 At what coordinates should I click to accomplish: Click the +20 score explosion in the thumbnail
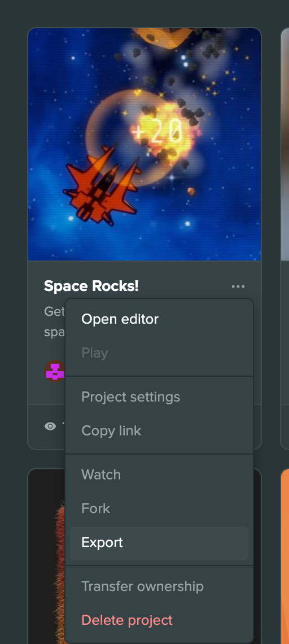pyautogui.click(x=158, y=133)
